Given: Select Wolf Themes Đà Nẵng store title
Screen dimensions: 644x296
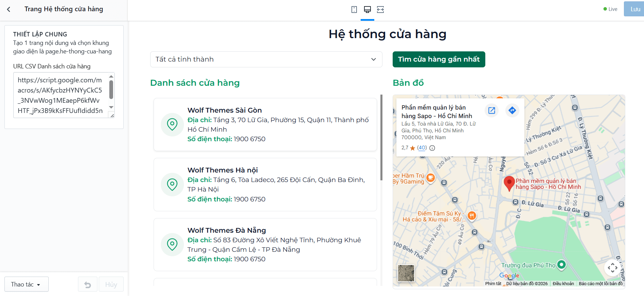Looking at the screenshot, I should [227, 230].
